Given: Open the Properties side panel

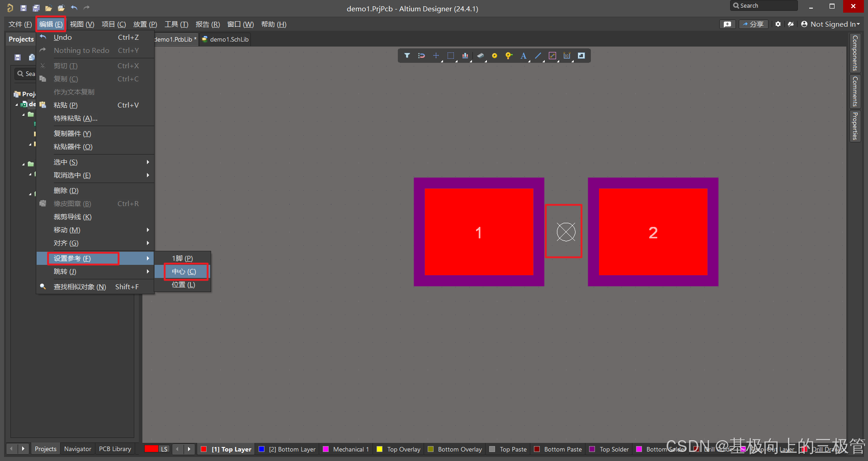Looking at the screenshot, I should point(855,126).
